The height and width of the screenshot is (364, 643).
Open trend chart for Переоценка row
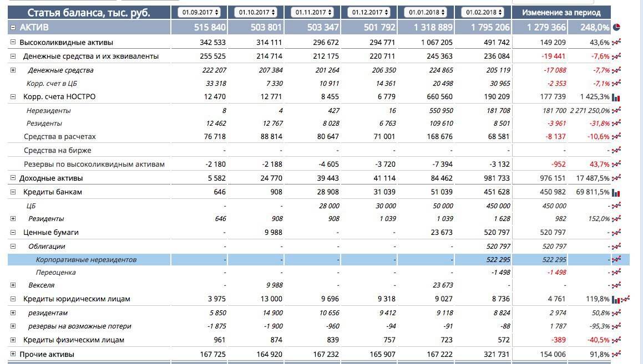pyautogui.click(x=616, y=272)
